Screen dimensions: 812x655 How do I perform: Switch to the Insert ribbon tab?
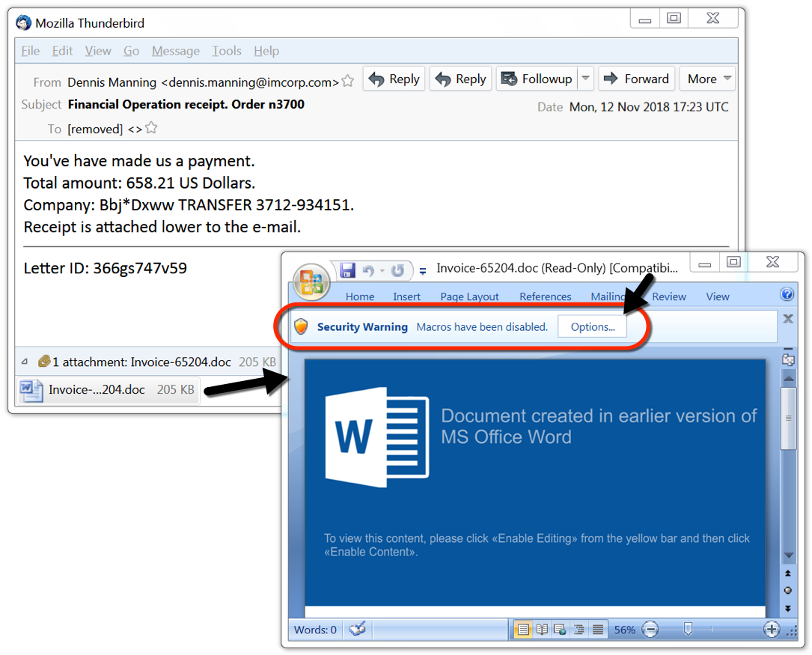click(406, 296)
